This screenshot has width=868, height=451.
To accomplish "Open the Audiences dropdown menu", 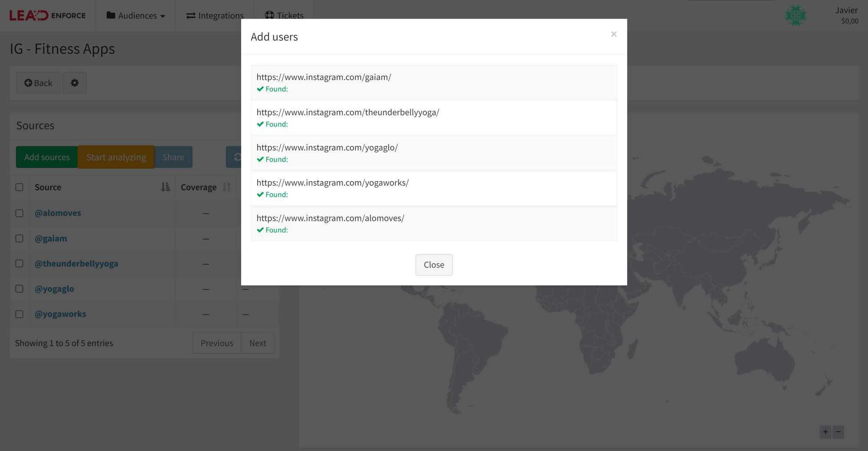I will click(136, 16).
